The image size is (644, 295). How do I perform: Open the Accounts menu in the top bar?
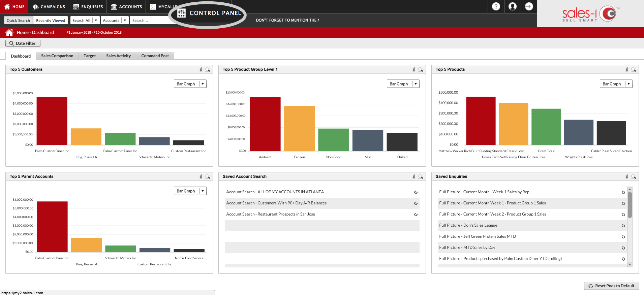point(126,7)
